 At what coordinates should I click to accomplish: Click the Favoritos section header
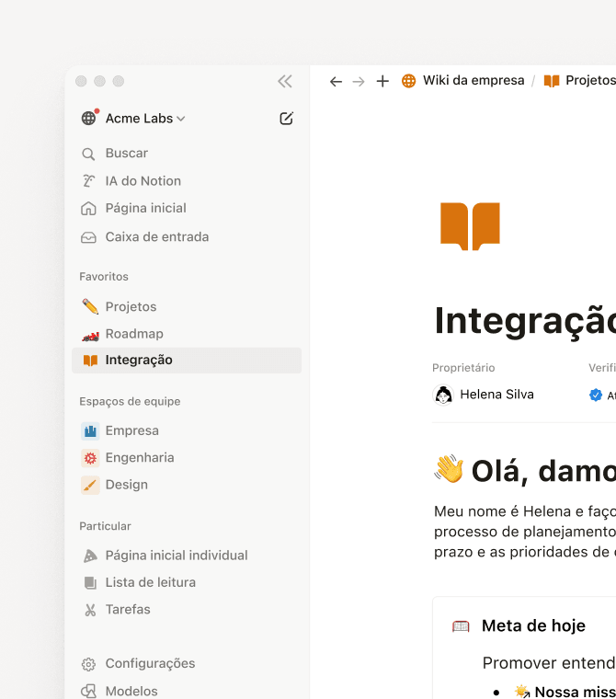click(104, 277)
